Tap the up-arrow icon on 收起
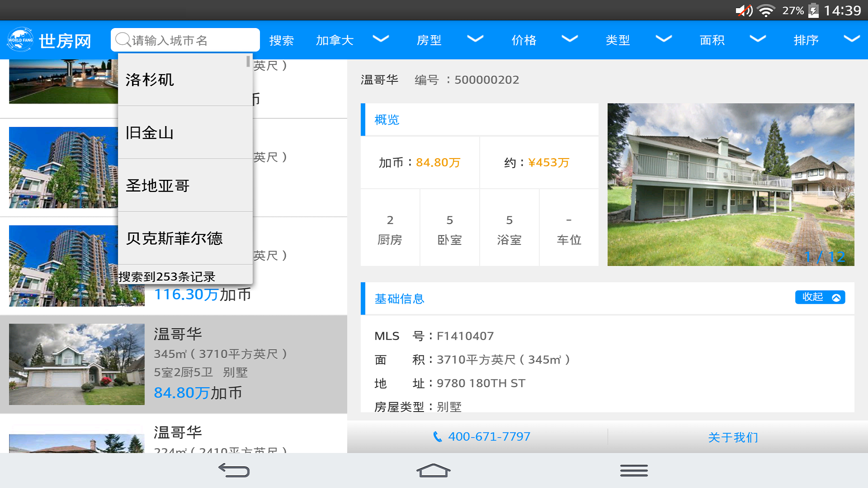 click(836, 297)
